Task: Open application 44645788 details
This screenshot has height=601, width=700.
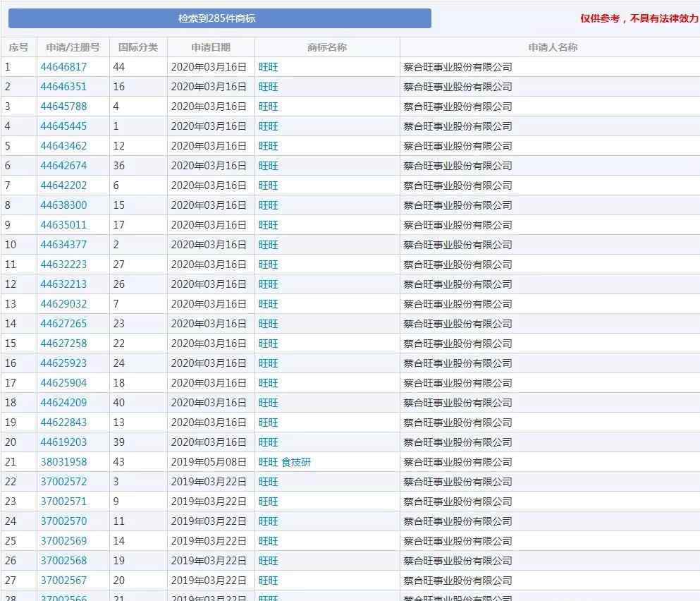Action: pyautogui.click(x=63, y=107)
